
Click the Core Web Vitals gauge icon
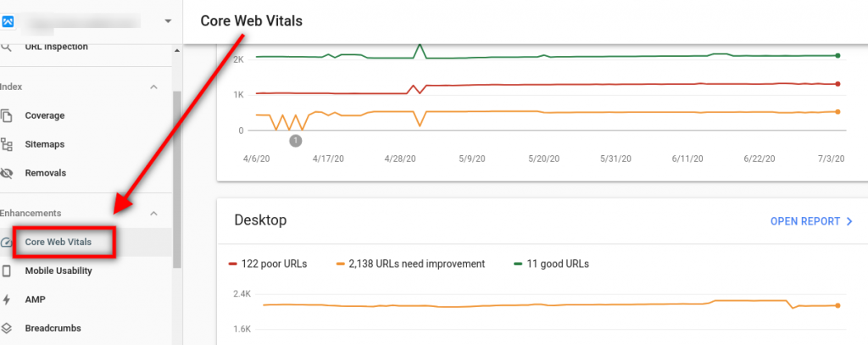click(7, 242)
